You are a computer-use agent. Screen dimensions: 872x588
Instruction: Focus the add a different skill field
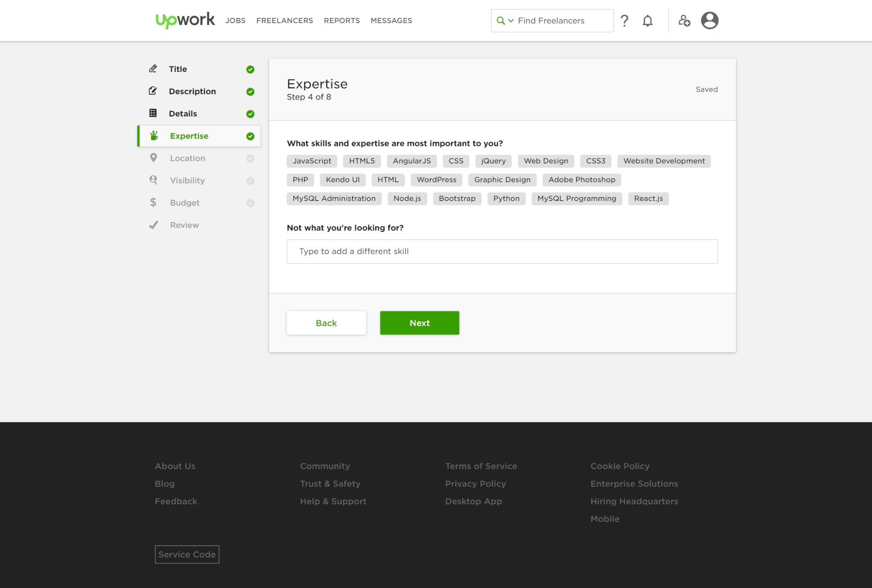(502, 252)
